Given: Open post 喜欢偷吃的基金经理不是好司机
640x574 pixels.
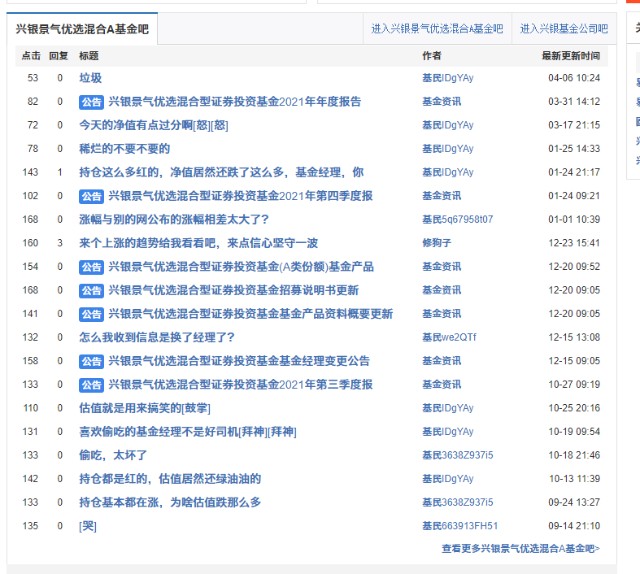Looking at the screenshot, I should coord(188,432).
